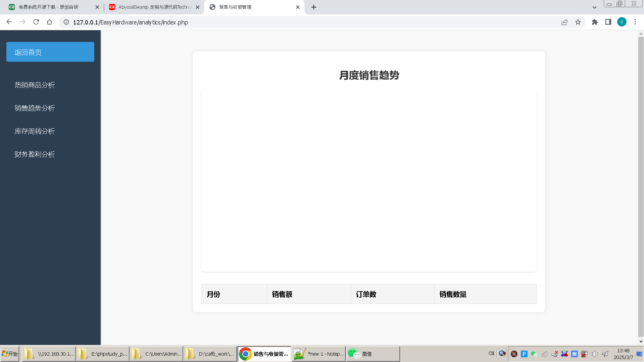The height and width of the screenshot is (362, 644).
Task: Close the 免费系统开源下载 tab
Action: pos(97,7)
